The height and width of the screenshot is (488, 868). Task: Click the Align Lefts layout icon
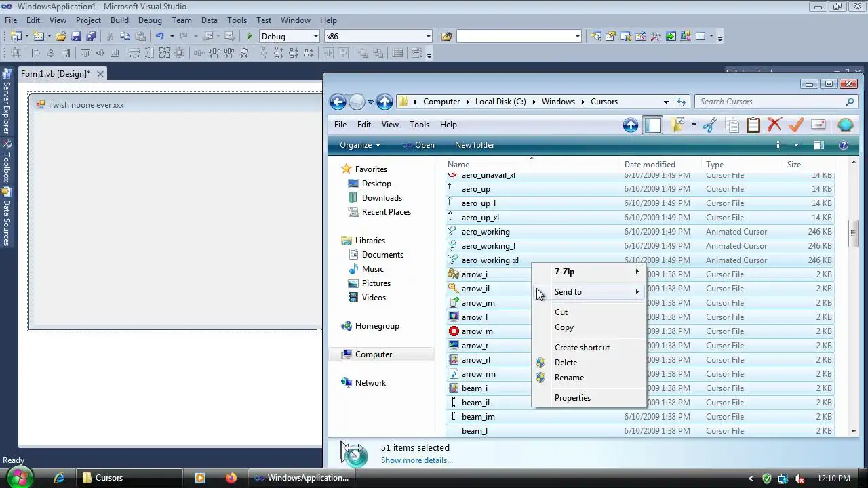[x=36, y=53]
